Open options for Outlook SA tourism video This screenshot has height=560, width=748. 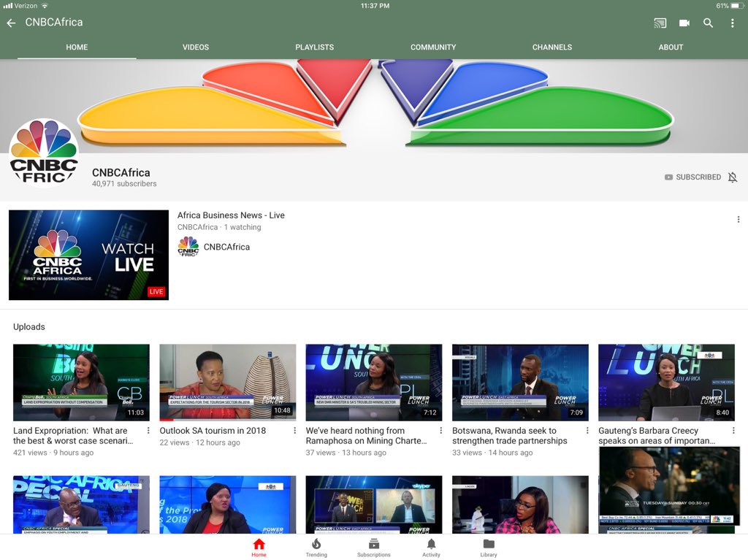[295, 431]
